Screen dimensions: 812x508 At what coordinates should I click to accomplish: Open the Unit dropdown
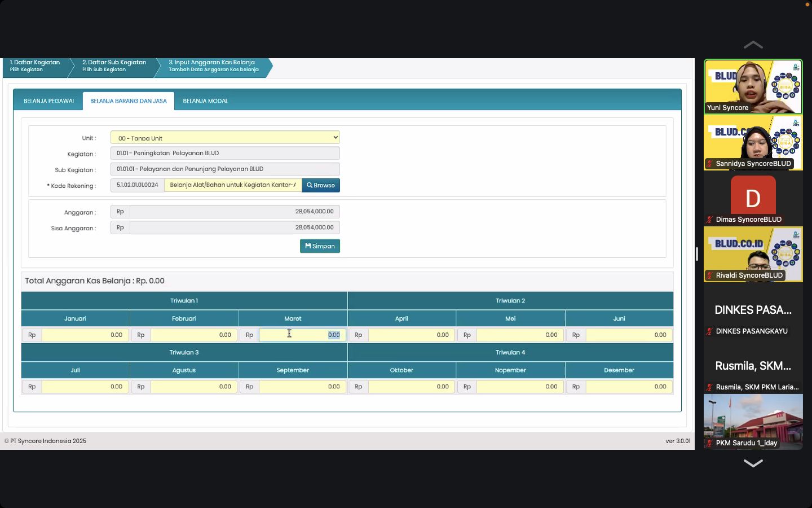[x=225, y=138]
